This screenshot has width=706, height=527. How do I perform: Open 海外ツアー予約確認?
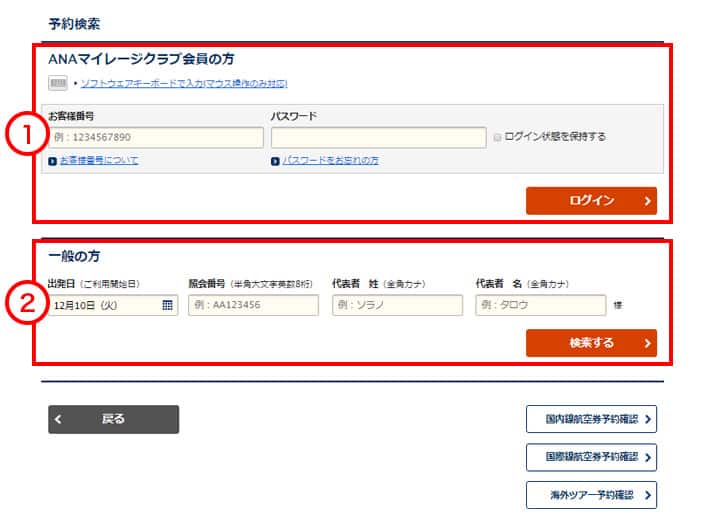591,495
